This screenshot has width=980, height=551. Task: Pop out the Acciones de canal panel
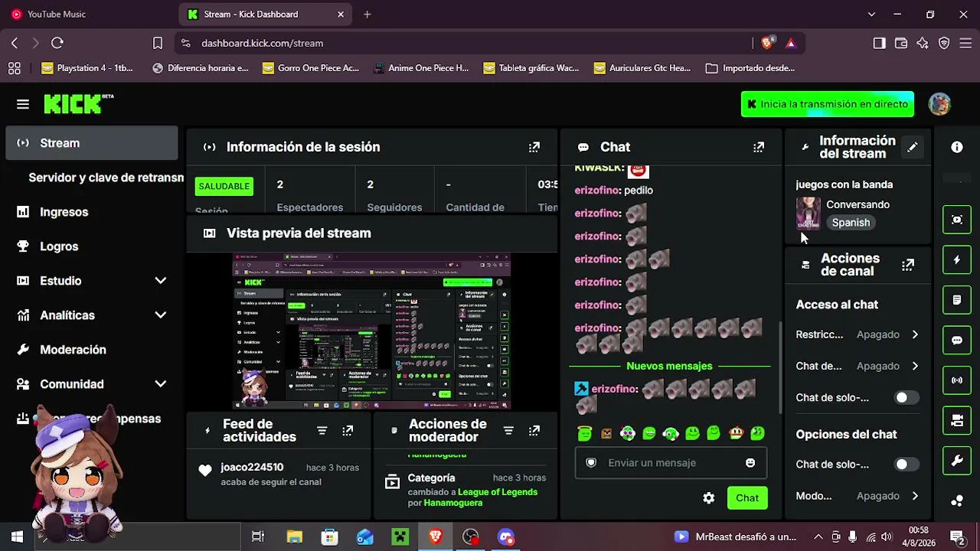[x=908, y=265]
